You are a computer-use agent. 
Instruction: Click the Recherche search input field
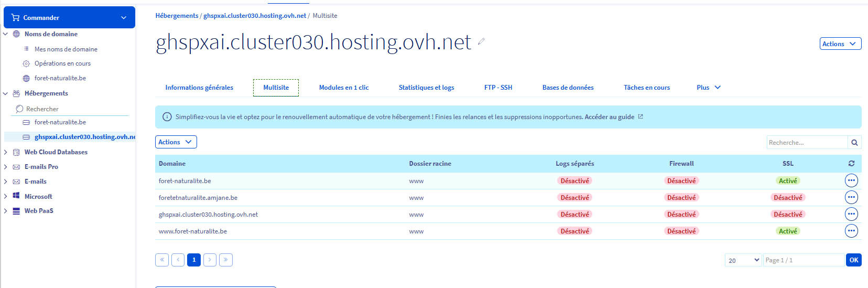click(x=807, y=143)
